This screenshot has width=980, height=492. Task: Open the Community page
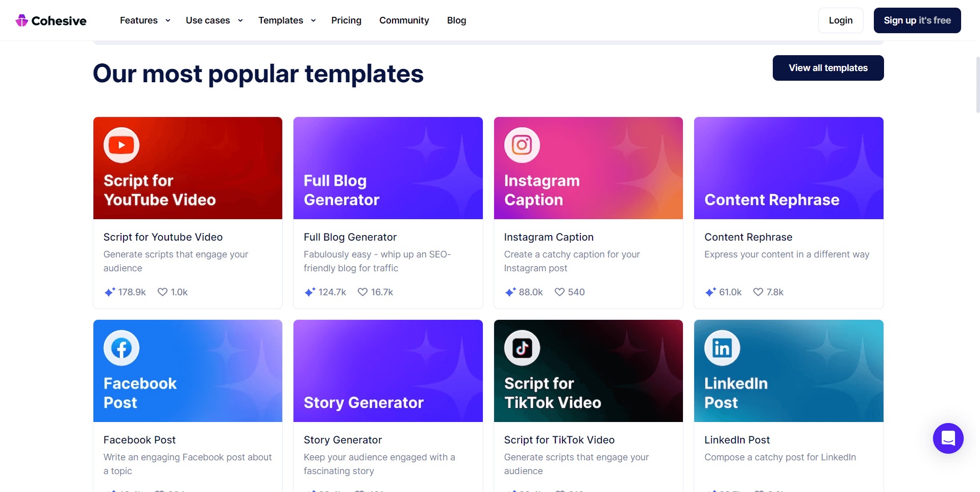[x=404, y=20]
